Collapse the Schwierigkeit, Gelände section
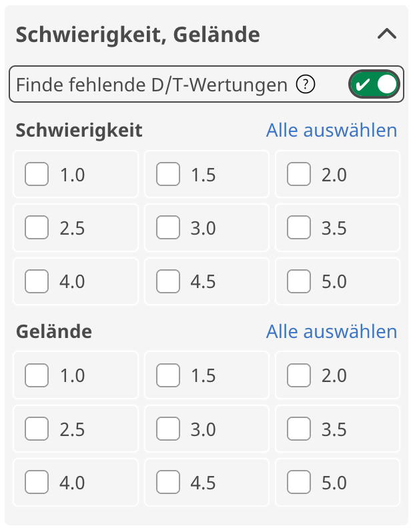Screen dimensions: 415x532 [387, 33]
